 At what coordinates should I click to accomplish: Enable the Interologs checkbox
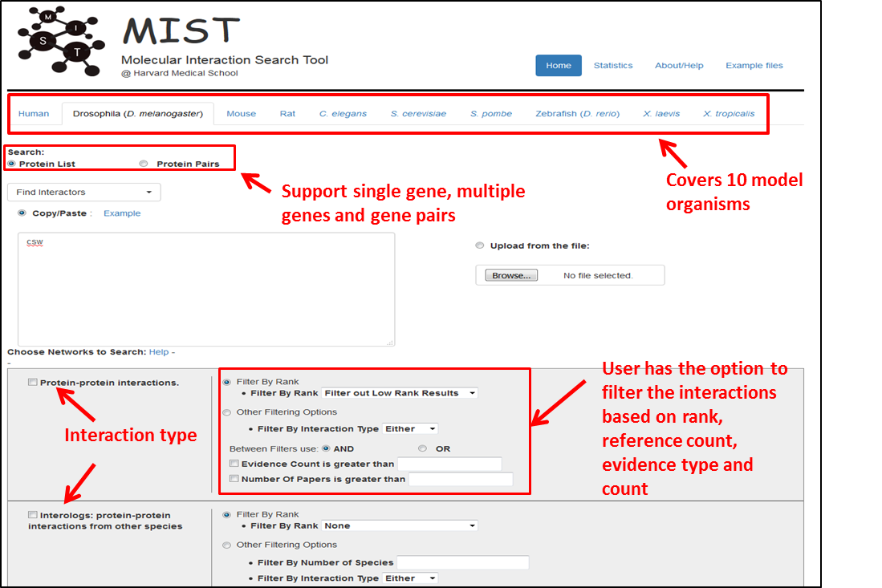point(33,515)
